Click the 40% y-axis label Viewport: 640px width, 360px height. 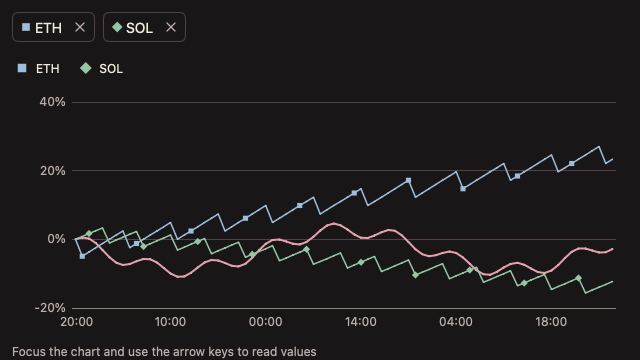coord(52,102)
